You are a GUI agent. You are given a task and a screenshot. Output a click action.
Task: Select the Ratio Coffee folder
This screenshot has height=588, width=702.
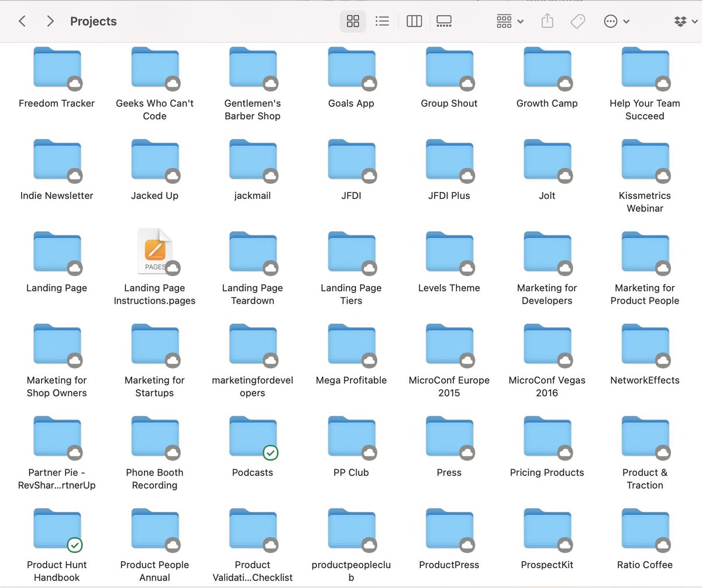pos(645,528)
